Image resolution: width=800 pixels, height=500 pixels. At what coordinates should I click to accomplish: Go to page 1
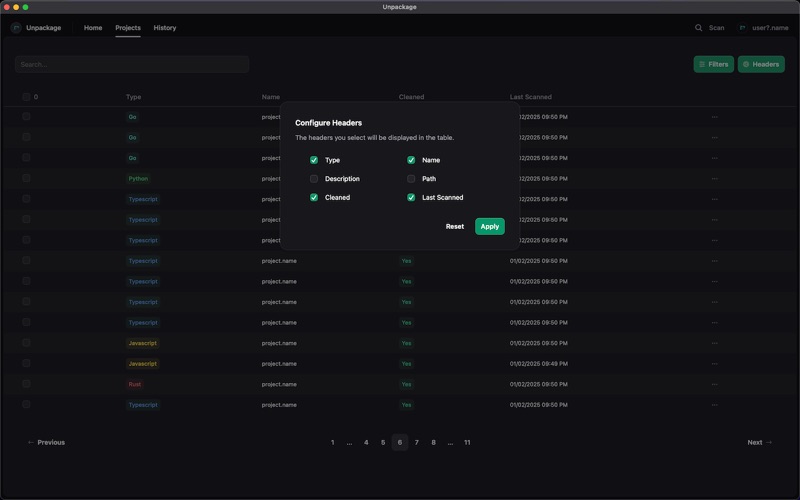coord(333,442)
